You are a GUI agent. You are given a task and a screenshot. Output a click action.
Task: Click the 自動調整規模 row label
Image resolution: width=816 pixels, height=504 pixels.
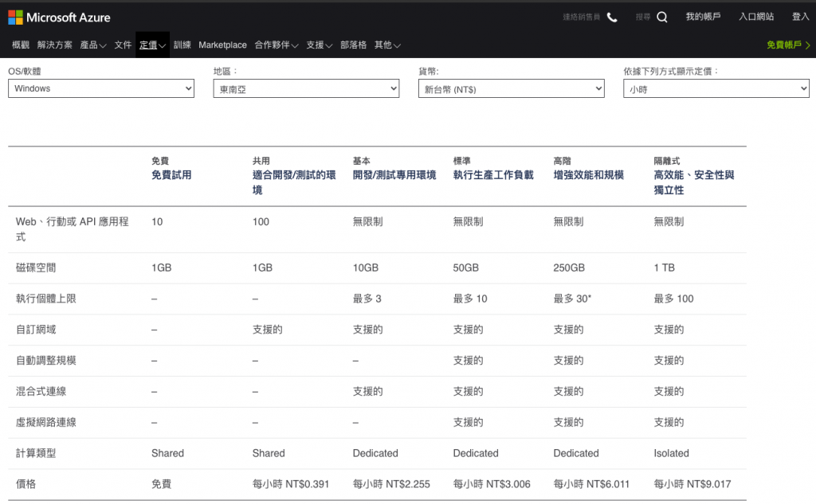click(45, 361)
